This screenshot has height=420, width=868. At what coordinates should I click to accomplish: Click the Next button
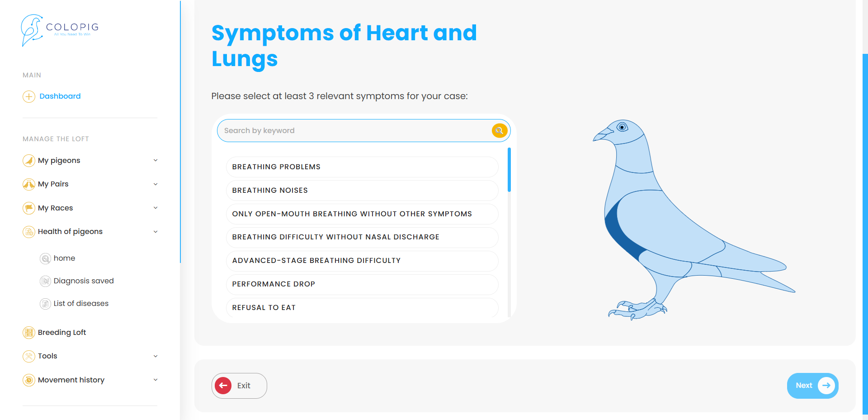813,386
